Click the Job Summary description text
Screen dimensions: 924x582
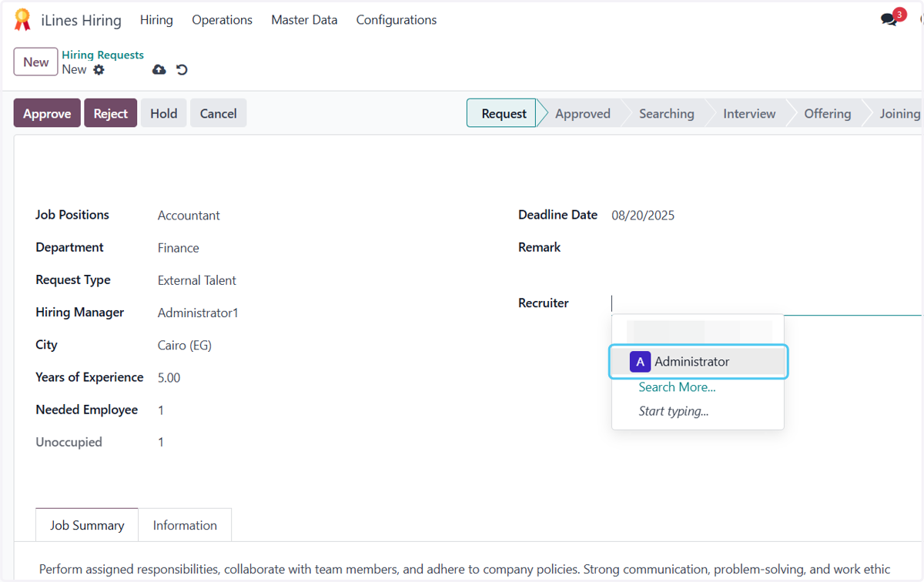pos(465,570)
